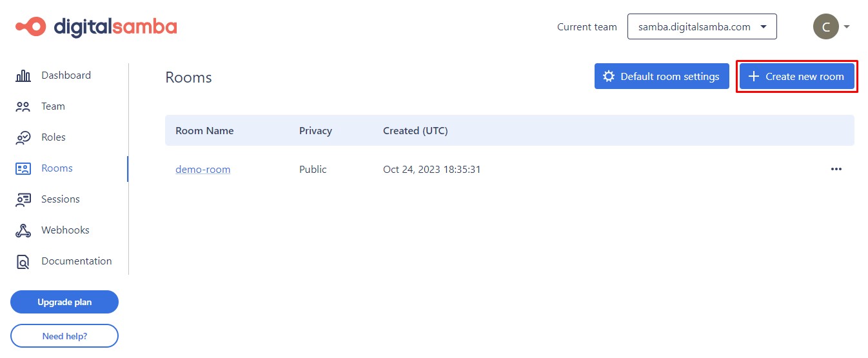Click the Documentation search-page icon

(x=23, y=261)
